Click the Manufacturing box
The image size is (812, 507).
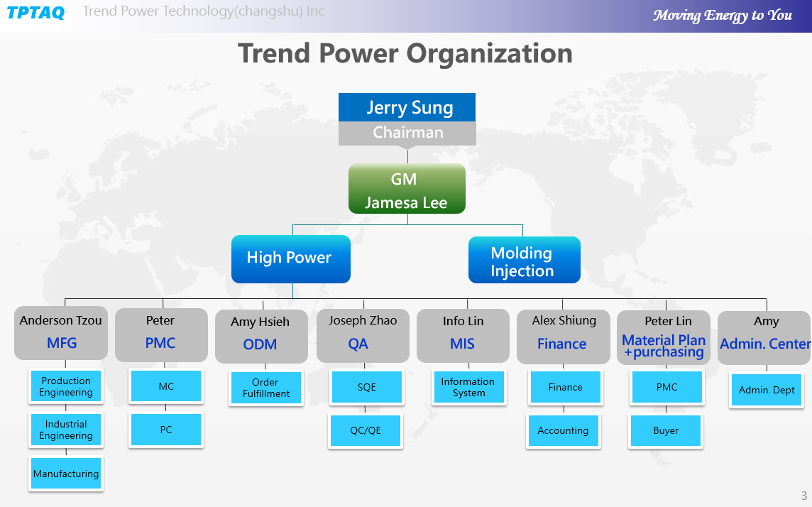[x=66, y=474]
